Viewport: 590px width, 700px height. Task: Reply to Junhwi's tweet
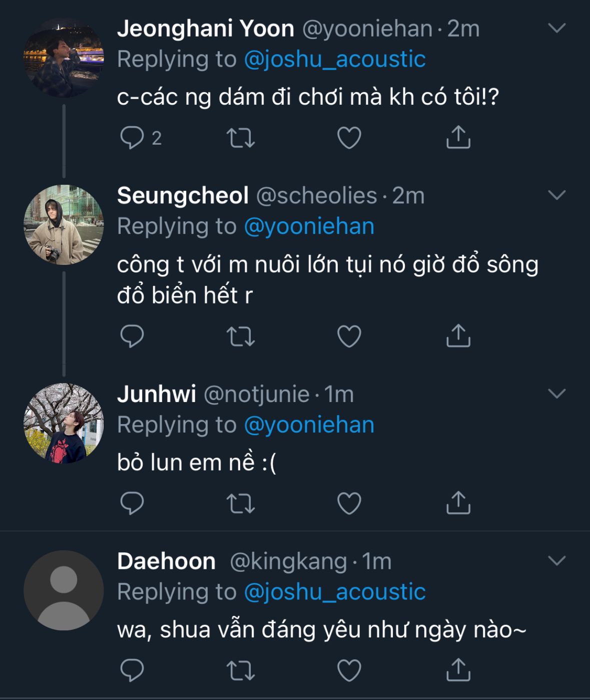[132, 503]
